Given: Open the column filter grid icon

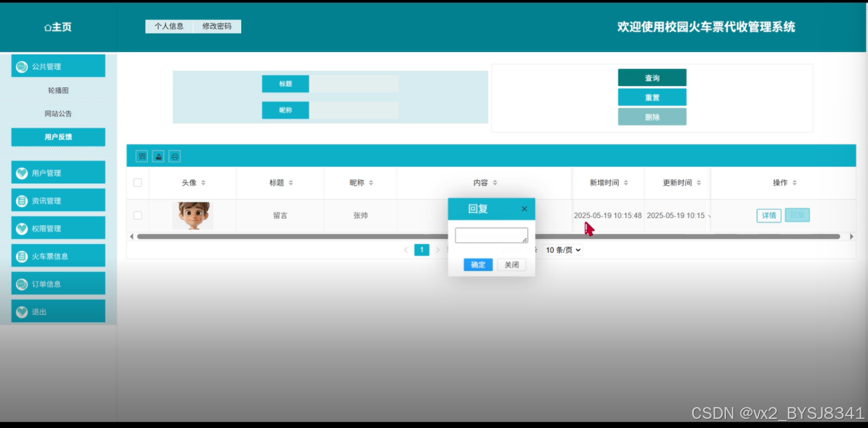Looking at the screenshot, I should click(x=141, y=156).
